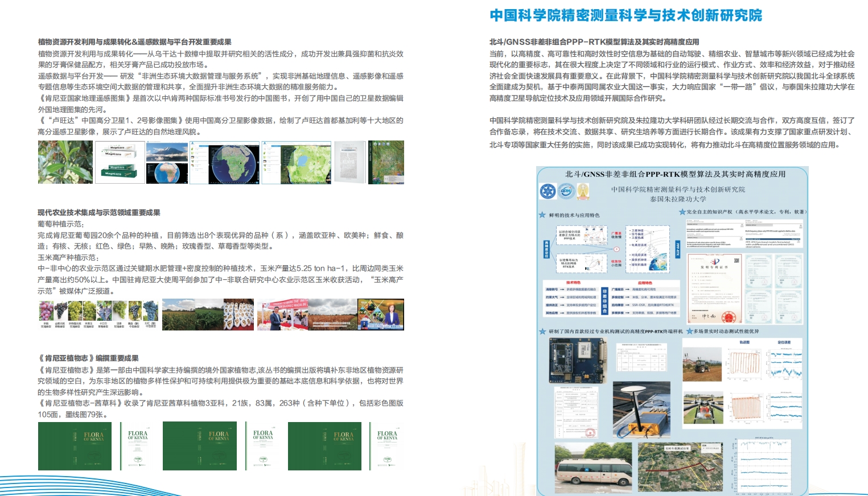Click subheading 葡萄种植示范:

(60, 224)
